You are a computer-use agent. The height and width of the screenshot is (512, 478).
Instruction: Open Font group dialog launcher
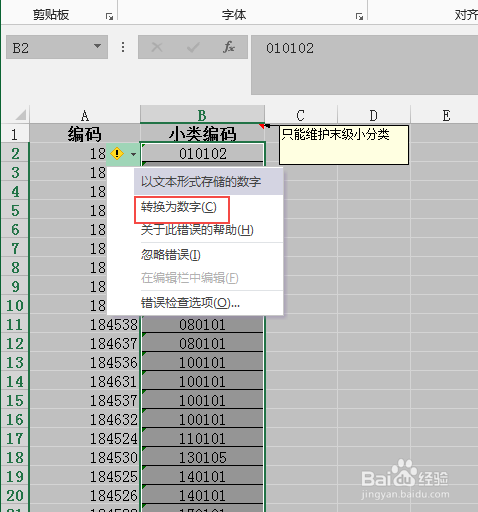(x=359, y=16)
